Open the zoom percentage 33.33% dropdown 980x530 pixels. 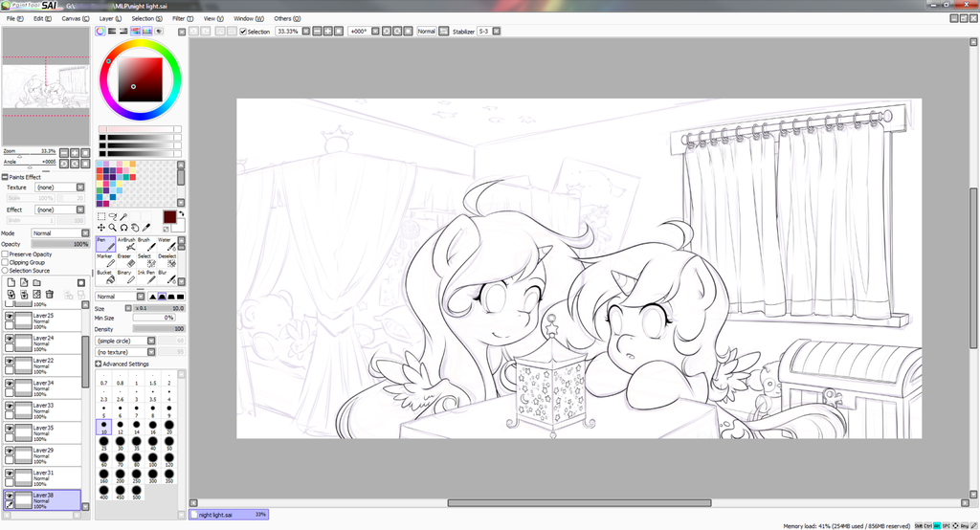click(306, 32)
